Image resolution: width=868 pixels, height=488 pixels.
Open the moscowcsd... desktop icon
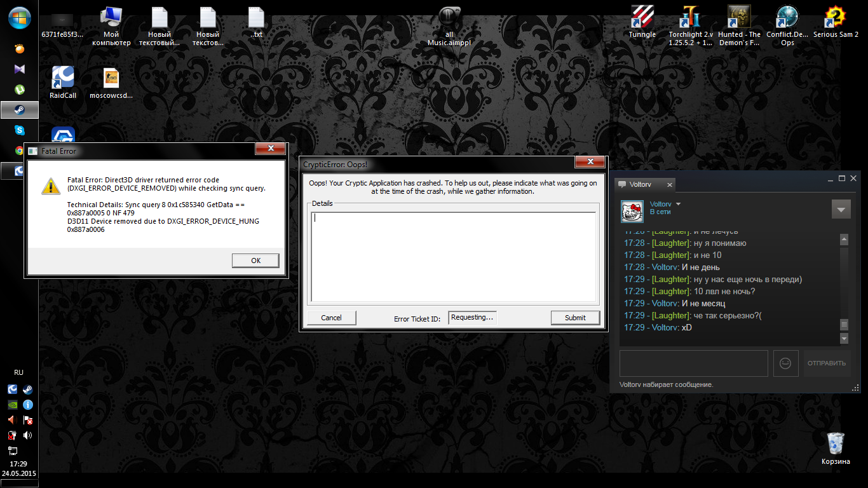111,83
